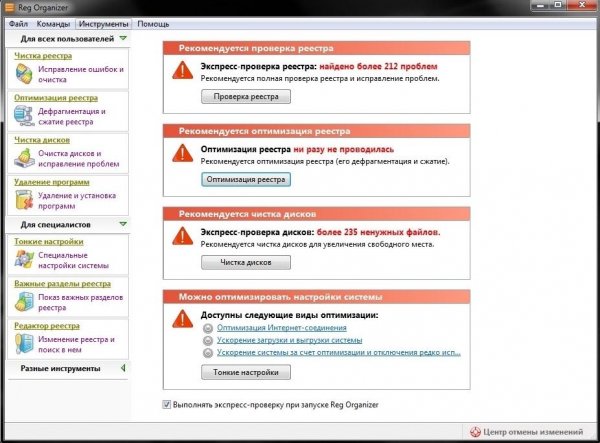
Task: Click the более 235 ненужных файлов text
Action: (378, 232)
